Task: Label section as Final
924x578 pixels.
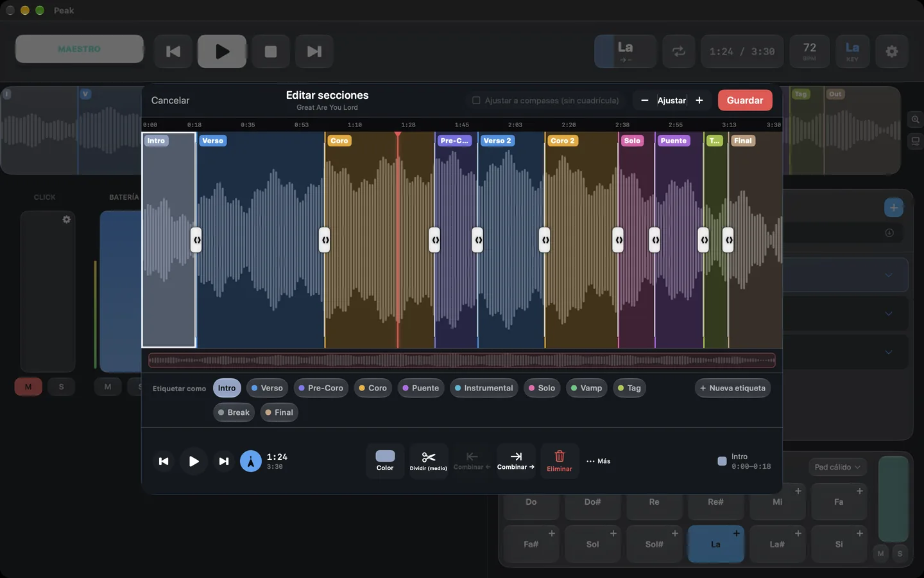Action: click(279, 412)
